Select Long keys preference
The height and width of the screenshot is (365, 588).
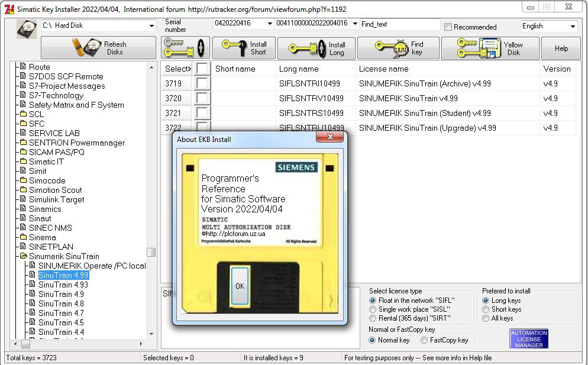486,301
